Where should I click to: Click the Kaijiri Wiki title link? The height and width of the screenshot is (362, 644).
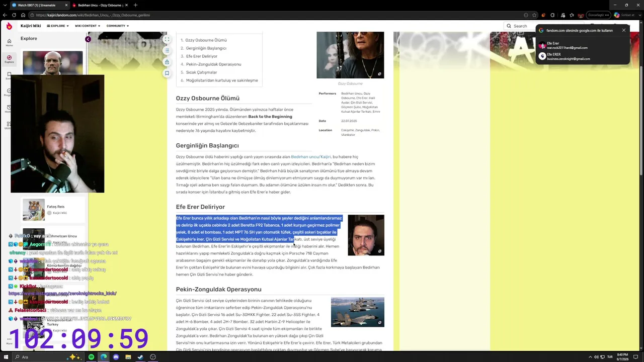pos(31,26)
